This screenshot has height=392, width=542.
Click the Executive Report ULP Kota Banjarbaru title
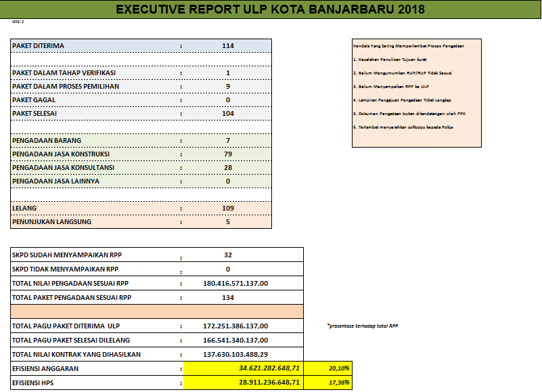[x=271, y=9]
